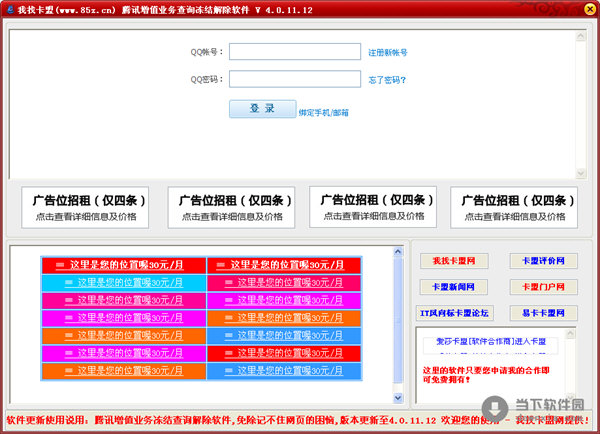
Task: Click the app icon in the title bar
Action: point(9,9)
